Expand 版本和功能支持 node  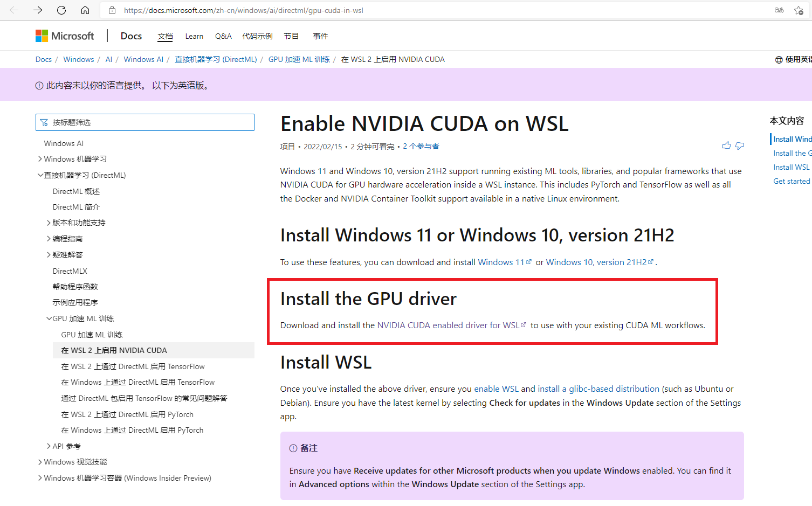point(49,223)
